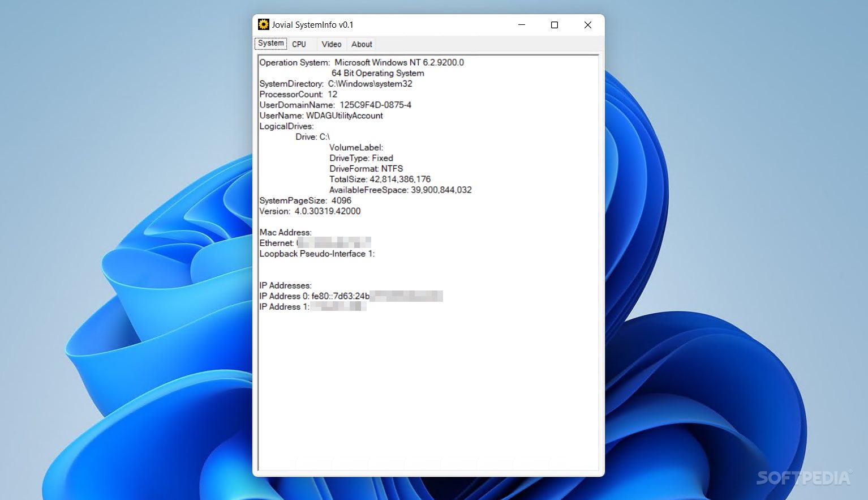Click the 'Operation System: Microsoft Windows NT 6.2.9200.0' line
Screen dimensions: 868x500
tap(362, 62)
